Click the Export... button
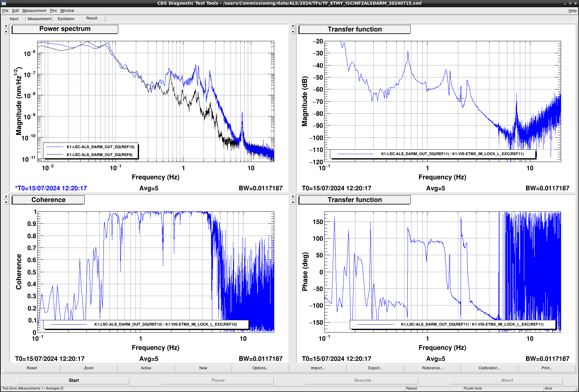 [375, 368]
